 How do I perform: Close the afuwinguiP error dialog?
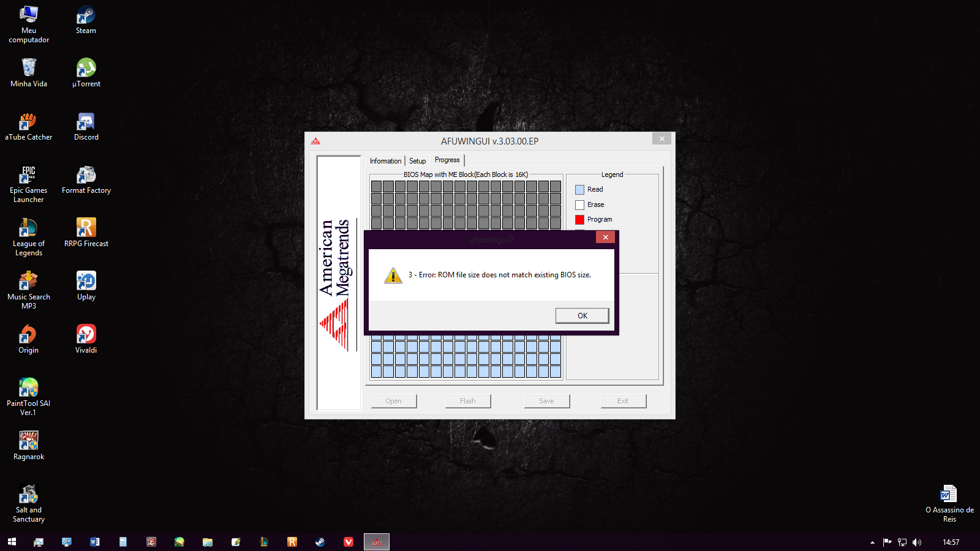tap(605, 237)
